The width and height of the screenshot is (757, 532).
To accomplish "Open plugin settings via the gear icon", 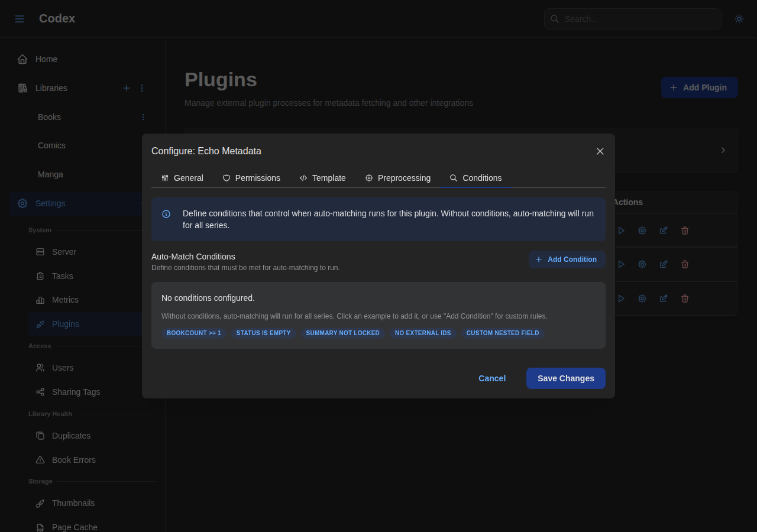I will tap(642, 231).
